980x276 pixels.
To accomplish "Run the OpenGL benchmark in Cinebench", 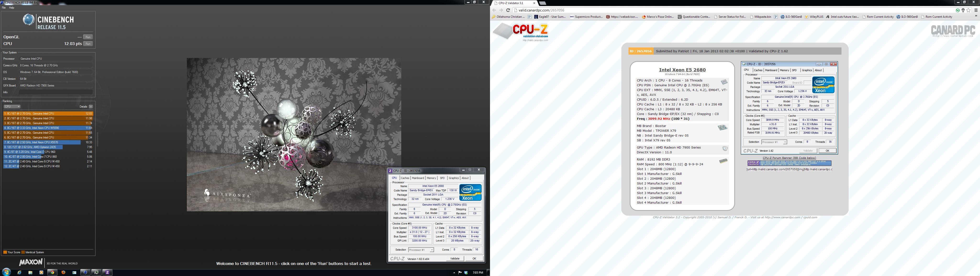I will pos(88,37).
